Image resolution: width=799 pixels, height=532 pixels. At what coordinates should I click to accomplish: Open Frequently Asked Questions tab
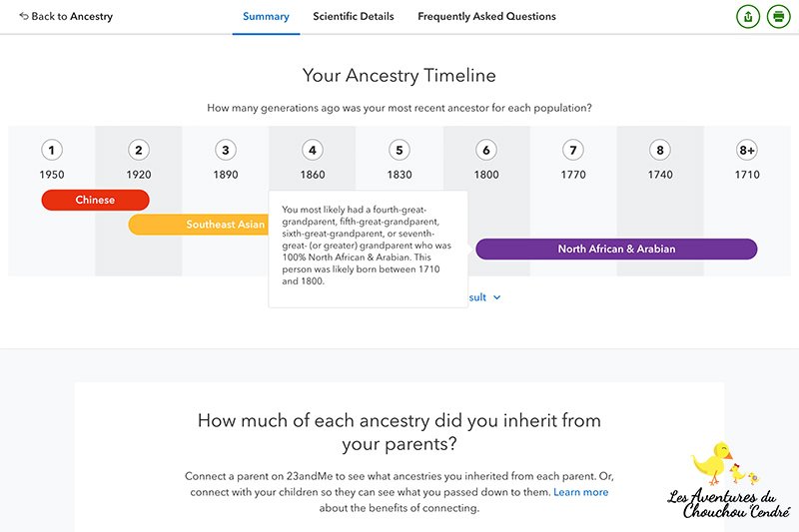(x=486, y=17)
